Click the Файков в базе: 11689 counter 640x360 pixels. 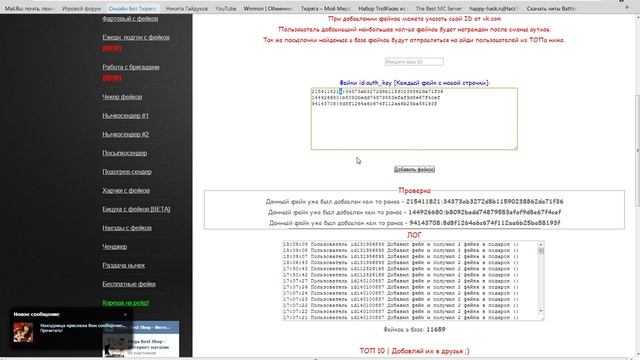[x=414, y=329]
